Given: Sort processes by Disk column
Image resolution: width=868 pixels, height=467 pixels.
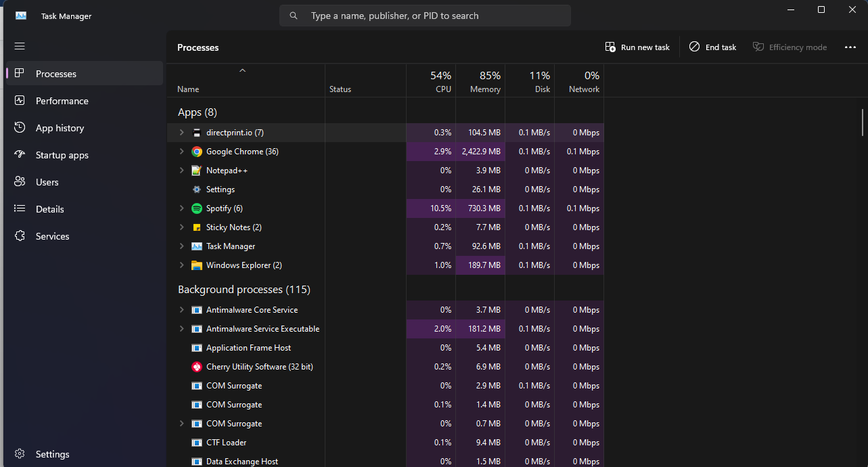Looking at the screenshot, I should 530,81.
